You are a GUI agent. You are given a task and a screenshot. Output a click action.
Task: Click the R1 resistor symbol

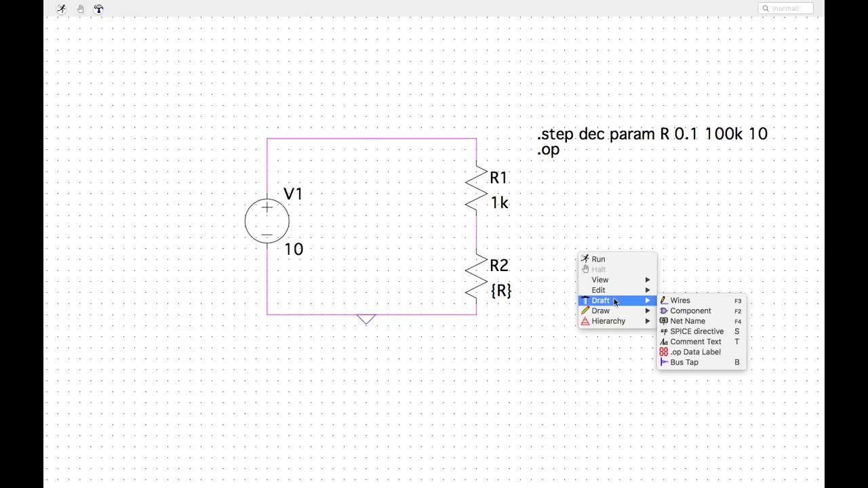pos(477,190)
